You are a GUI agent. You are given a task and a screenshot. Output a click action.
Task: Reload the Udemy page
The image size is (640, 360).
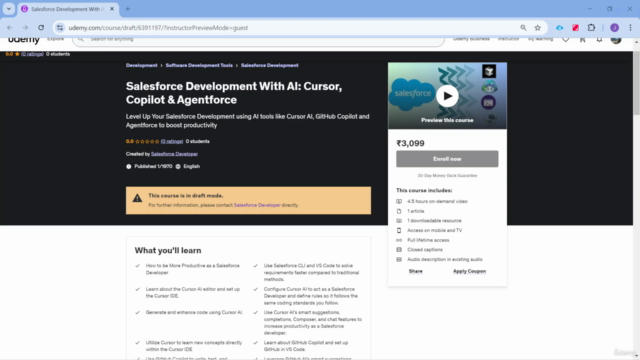point(41,28)
